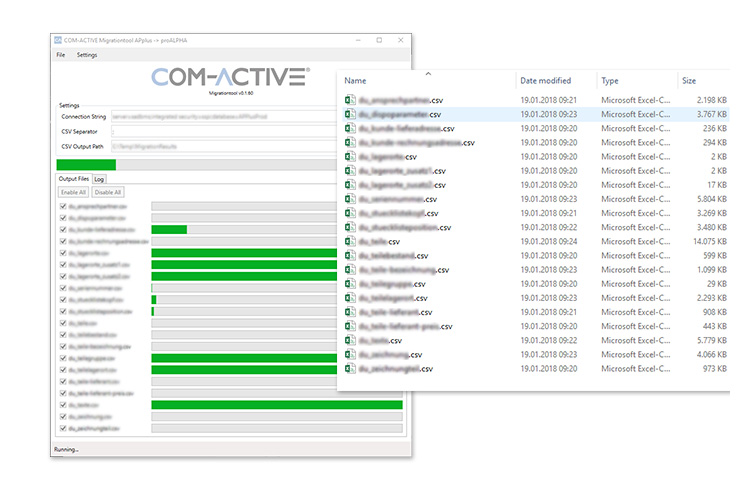
Task: Click Excel icon of the 3.480 KB file
Action: click(x=350, y=227)
